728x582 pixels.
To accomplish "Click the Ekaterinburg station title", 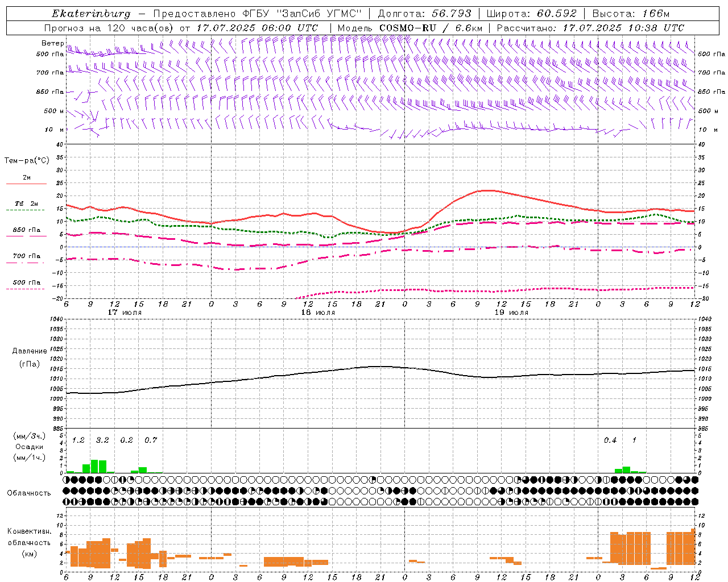I will [x=91, y=14].
